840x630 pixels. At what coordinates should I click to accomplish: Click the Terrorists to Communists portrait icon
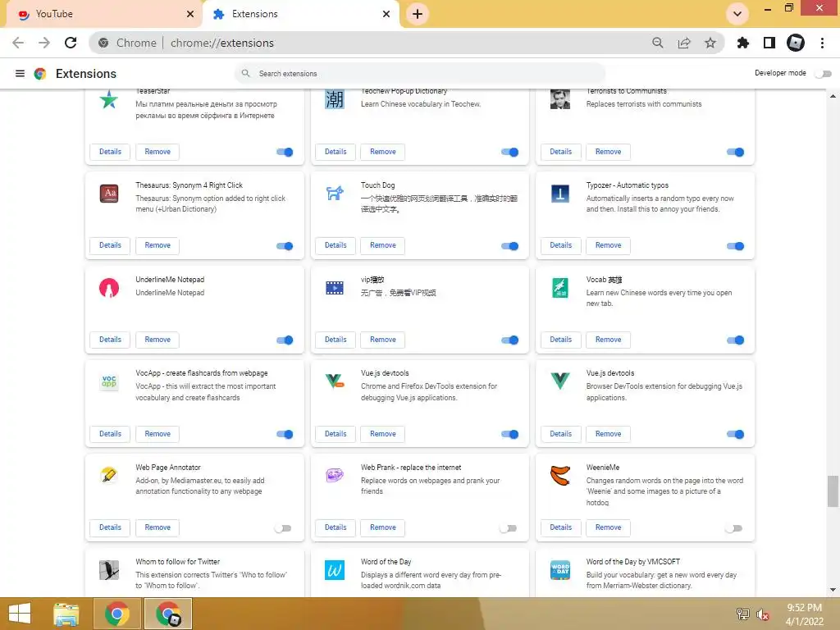point(559,99)
